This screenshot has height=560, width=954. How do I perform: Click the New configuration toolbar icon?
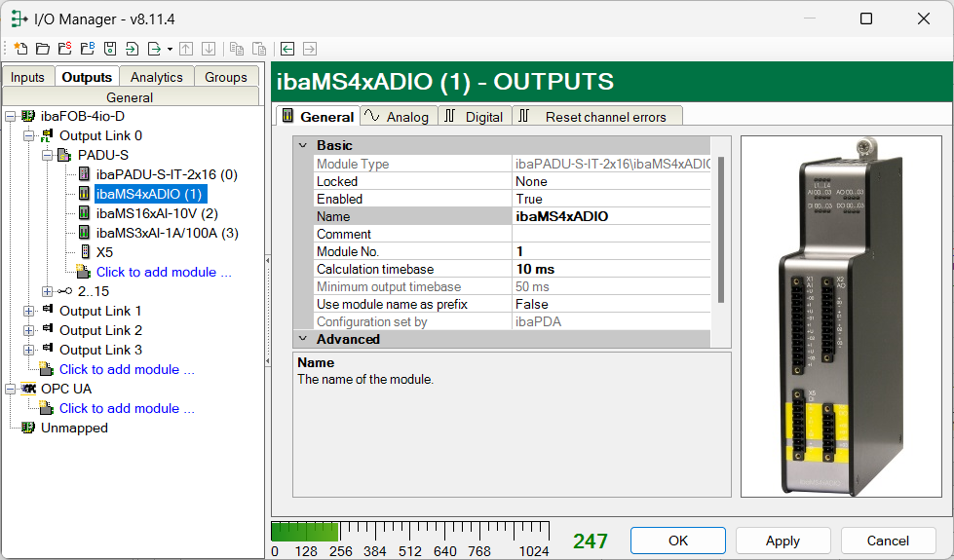pos(20,49)
